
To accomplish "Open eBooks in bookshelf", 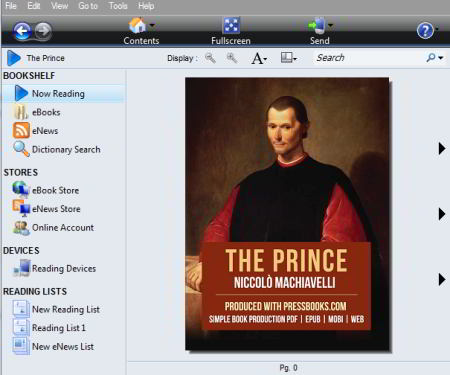I will click(x=46, y=112).
